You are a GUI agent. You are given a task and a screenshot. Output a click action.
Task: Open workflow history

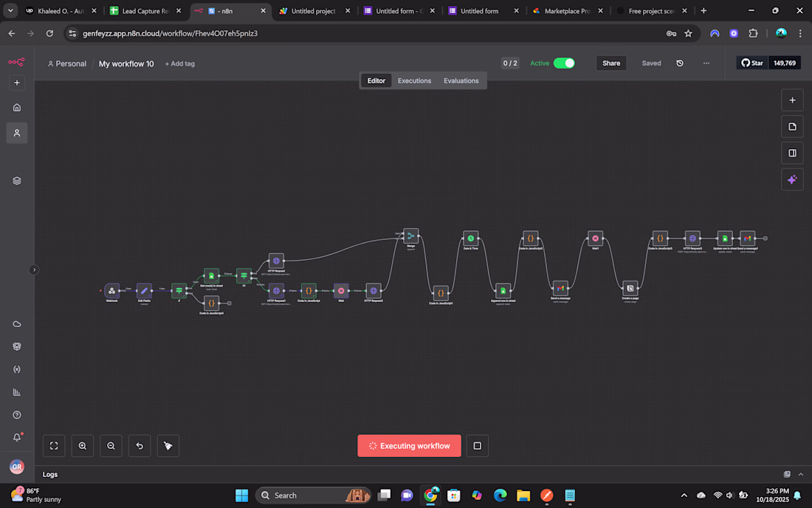point(680,63)
